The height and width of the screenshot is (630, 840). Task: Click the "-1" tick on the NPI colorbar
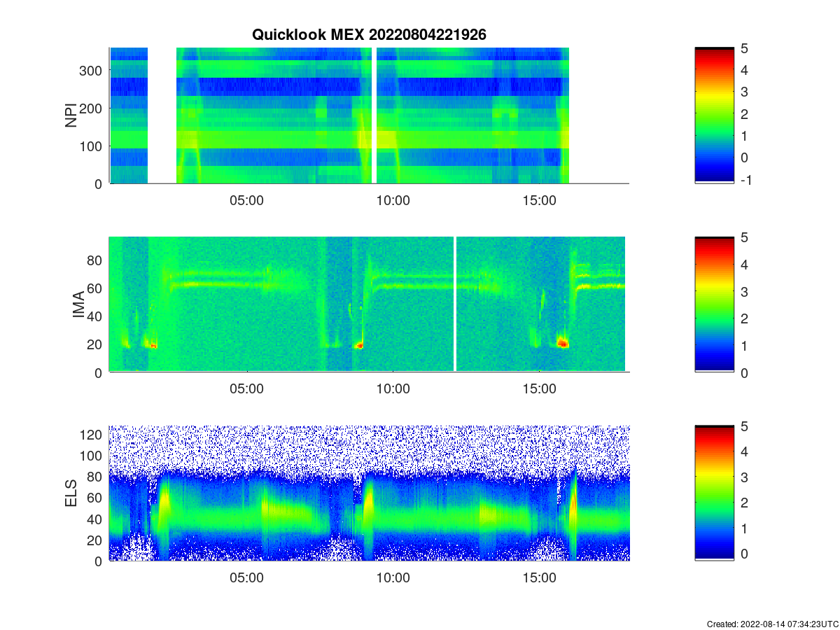click(x=748, y=180)
